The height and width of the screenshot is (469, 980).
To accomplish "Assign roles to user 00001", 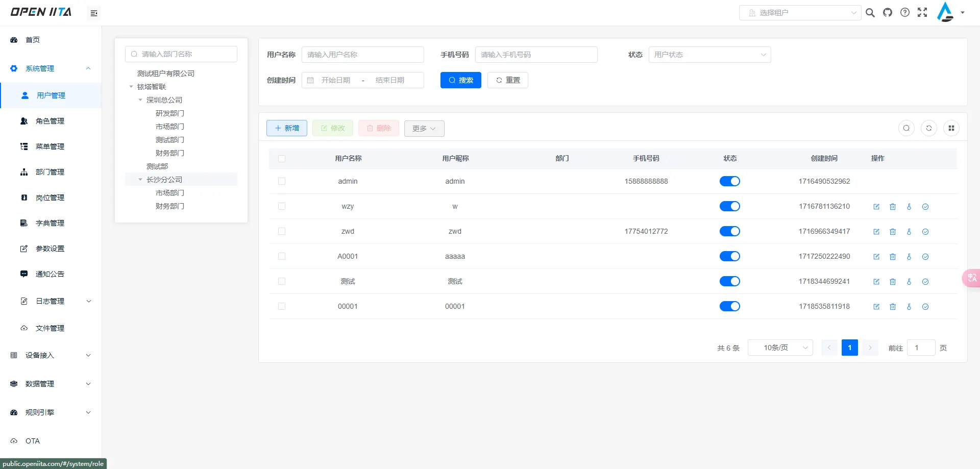I will pos(925,307).
